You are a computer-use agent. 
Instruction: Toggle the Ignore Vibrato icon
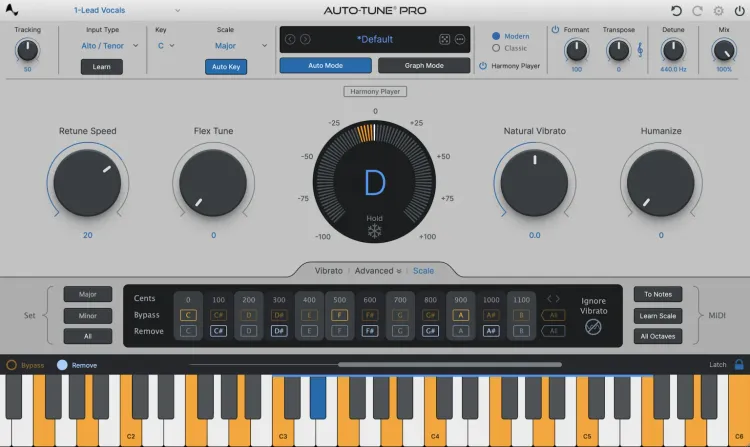point(593,327)
